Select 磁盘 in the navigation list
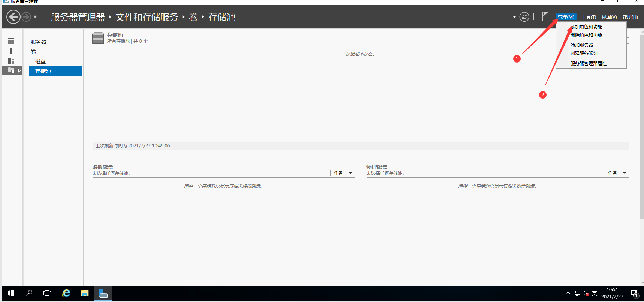This screenshot has width=644, height=302. tap(40, 61)
